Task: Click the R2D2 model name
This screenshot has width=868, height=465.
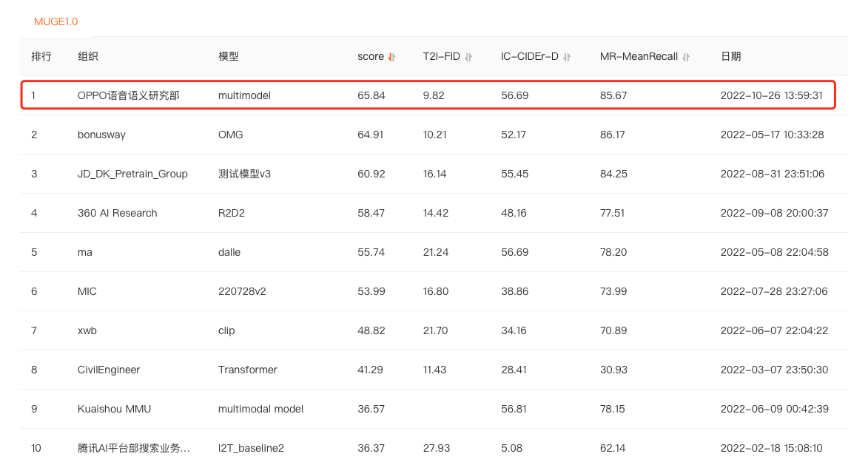Action: (233, 213)
